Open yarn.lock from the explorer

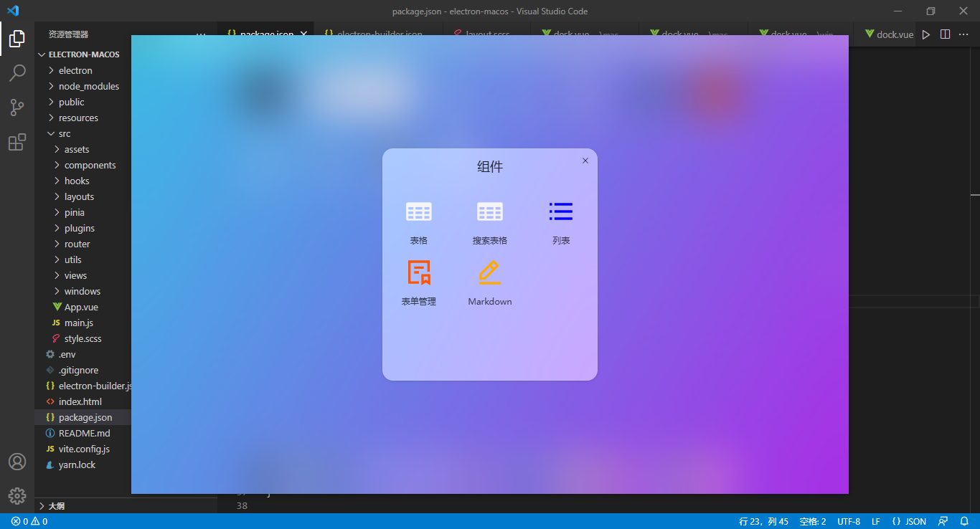(x=77, y=464)
